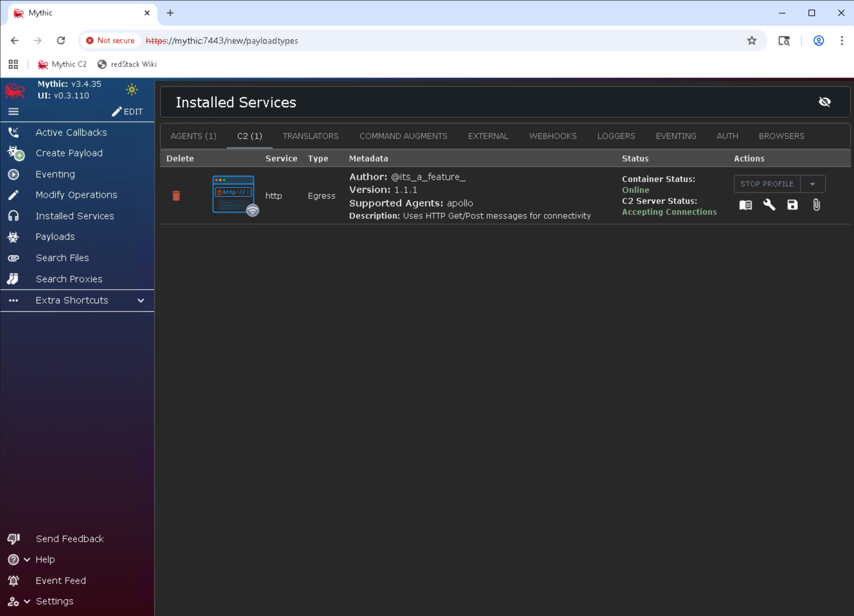Screen dimensions: 854x616
Task: Open the http profile documentation book icon
Action: (x=745, y=205)
